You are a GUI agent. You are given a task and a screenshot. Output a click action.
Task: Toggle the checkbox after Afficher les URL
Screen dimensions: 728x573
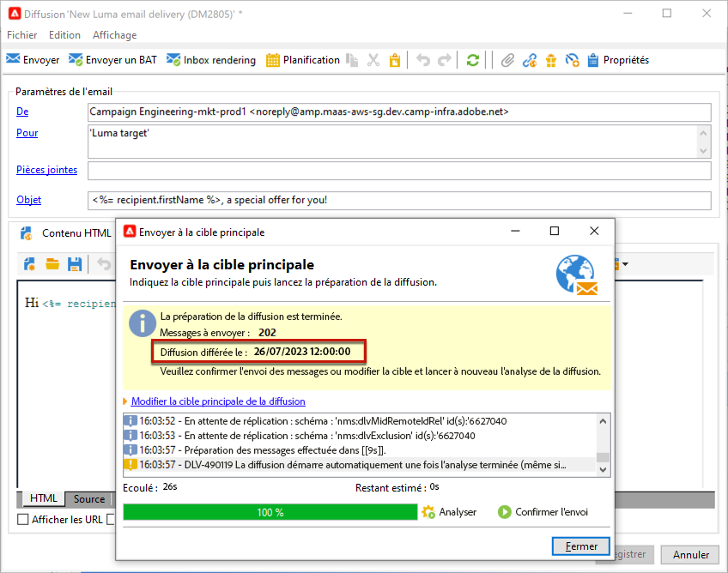pyautogui.click(x=111, y=520)
